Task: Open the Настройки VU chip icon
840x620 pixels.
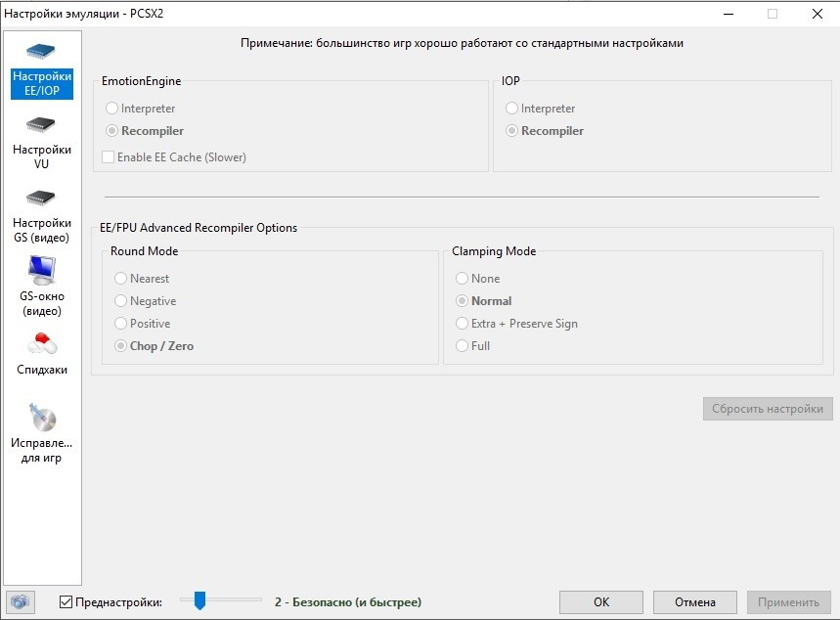Action: (41, 125)
